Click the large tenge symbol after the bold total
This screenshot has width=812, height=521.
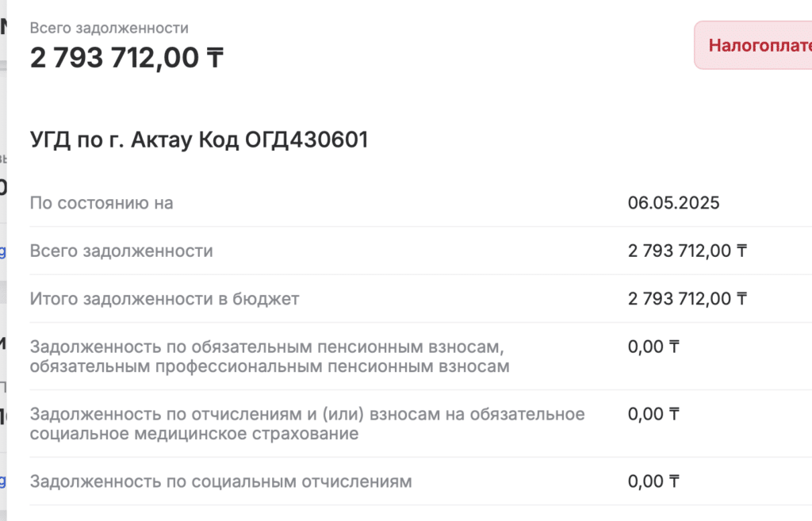[215, 57]
